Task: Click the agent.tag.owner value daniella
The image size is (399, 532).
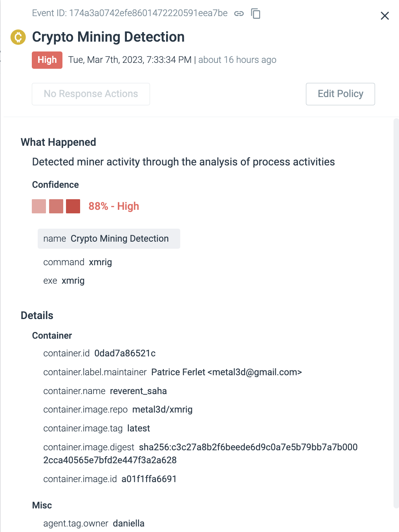Action: click(x=128, y=523)
